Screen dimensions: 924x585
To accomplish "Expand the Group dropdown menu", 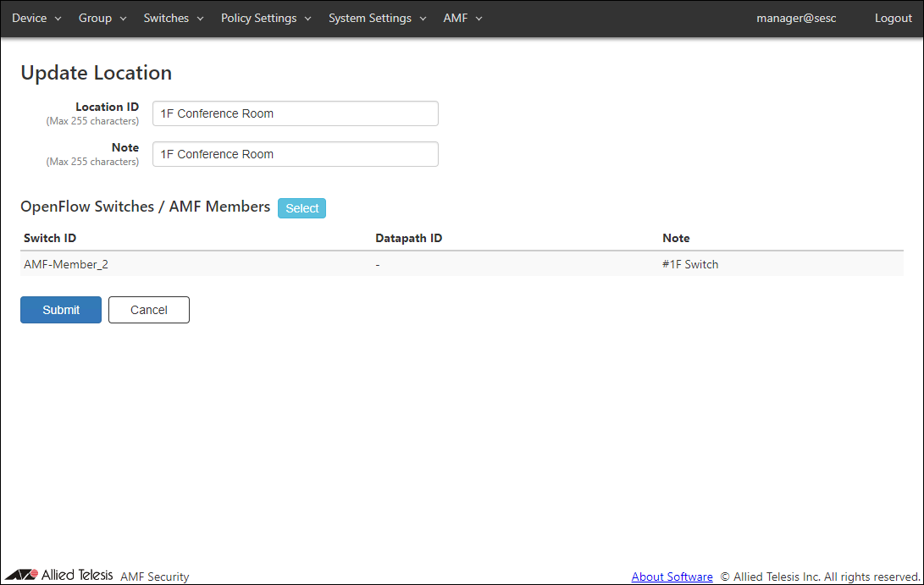I will (x=102, y=18).
